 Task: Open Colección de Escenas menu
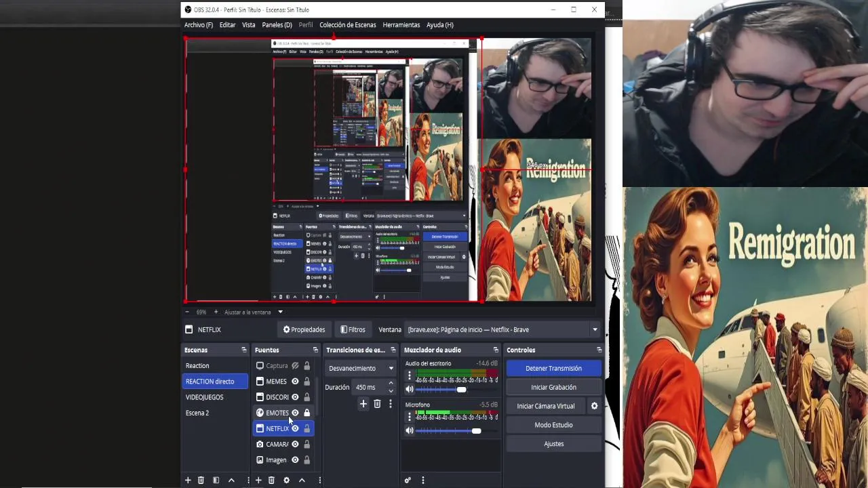click(348, 24)
